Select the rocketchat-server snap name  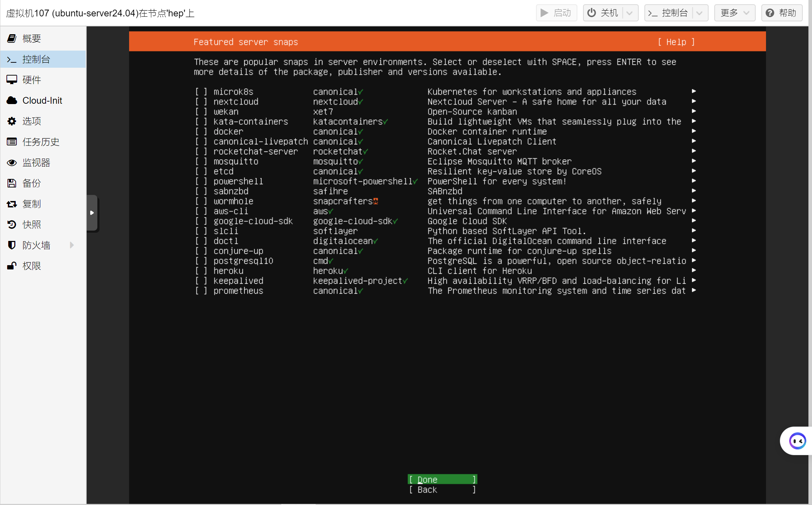256,151
